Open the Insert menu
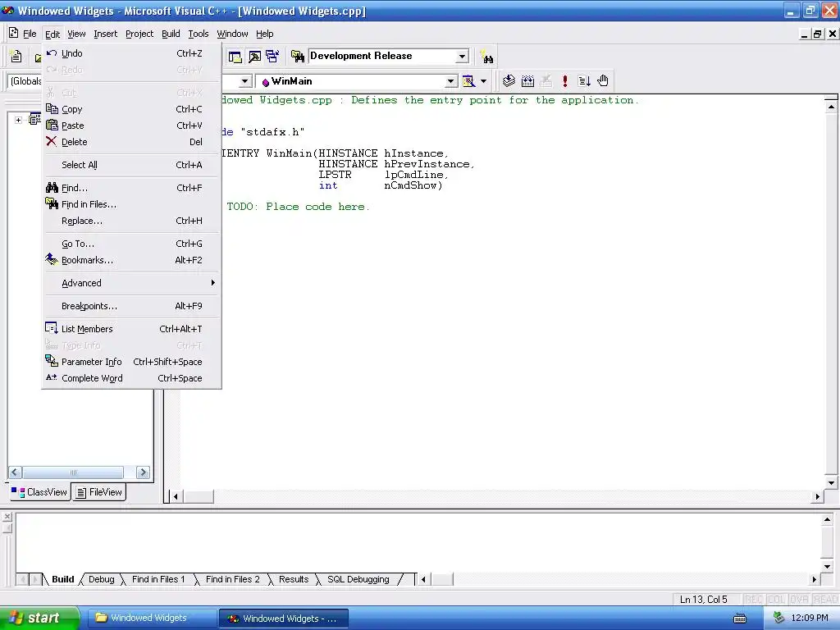Image resolution: width=840 pixels, height=630 pixels. (x=105, y=34)
